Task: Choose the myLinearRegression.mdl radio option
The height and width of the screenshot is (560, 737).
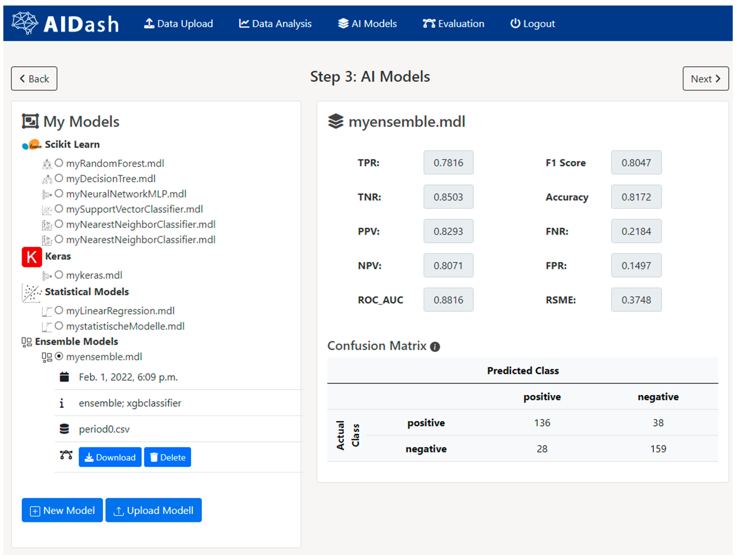Action: 59,310
